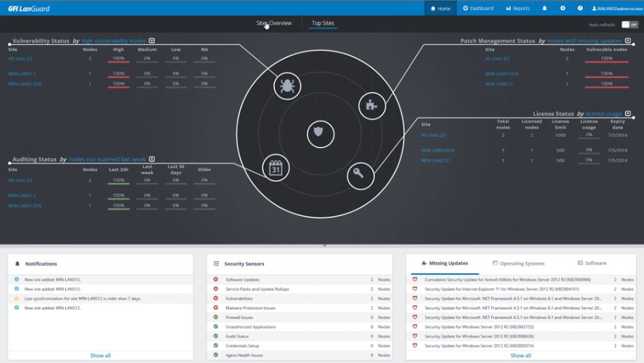Click shield icon beside Internet Explorer 11 update
644x363 pixels.
tap(415, 289)
